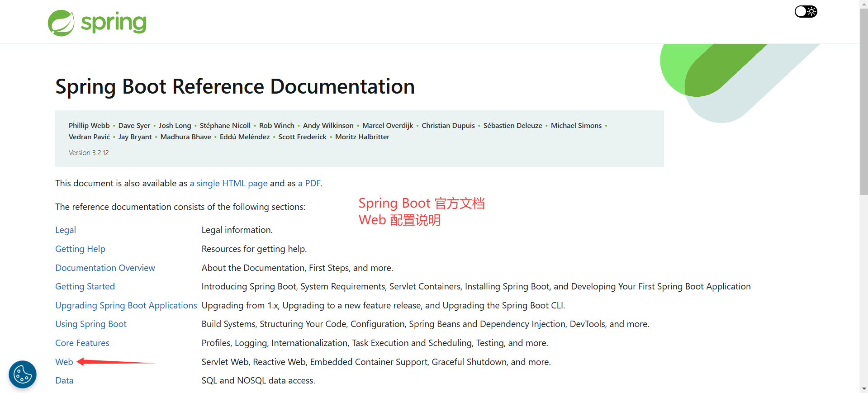The image size is (868, 393).
Task: Open the Getting Started section
Action: tap(85, 286)
